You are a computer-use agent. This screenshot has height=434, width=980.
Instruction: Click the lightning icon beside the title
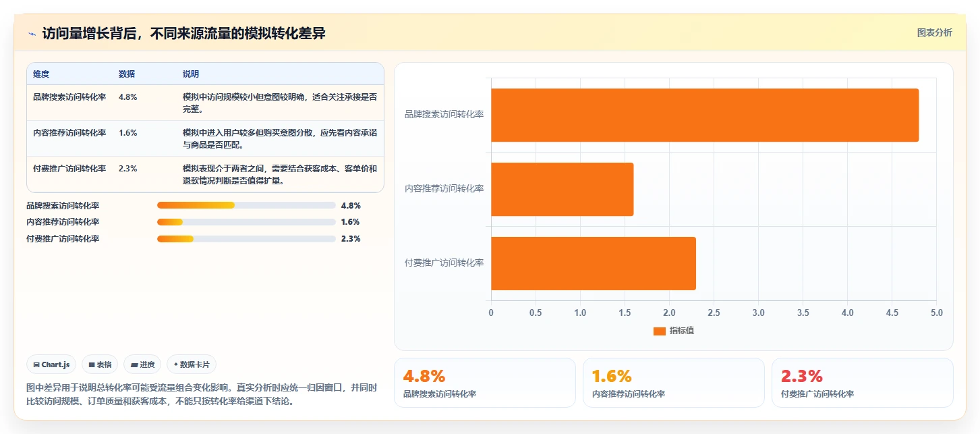coord(32,34)
